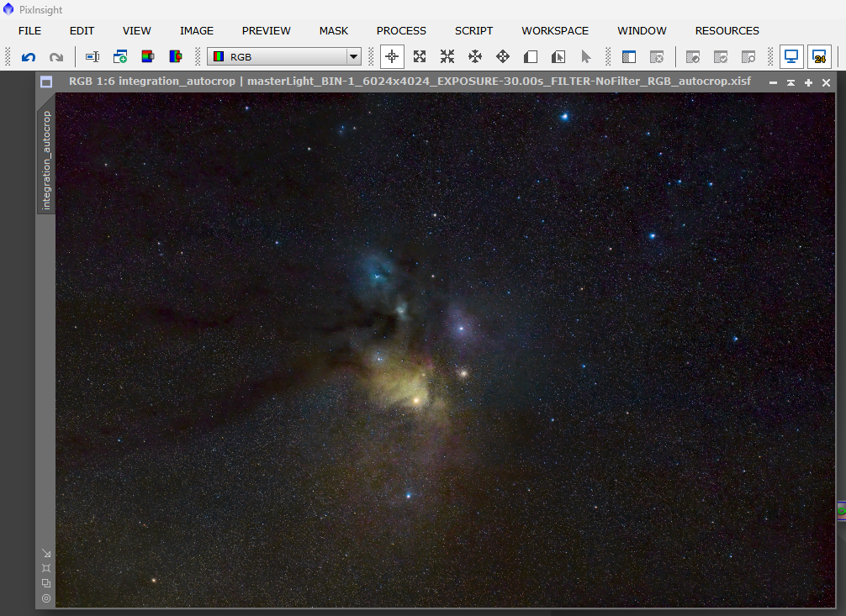Click the image window icon left of title
Screen dimensions: 846x616
tap(46, 82)
